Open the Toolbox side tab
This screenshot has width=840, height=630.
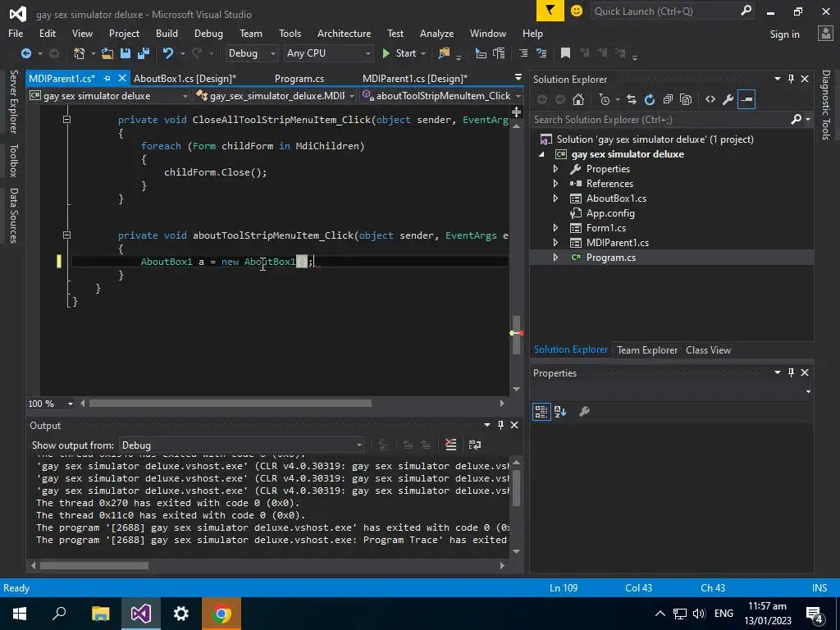[13, 160]
